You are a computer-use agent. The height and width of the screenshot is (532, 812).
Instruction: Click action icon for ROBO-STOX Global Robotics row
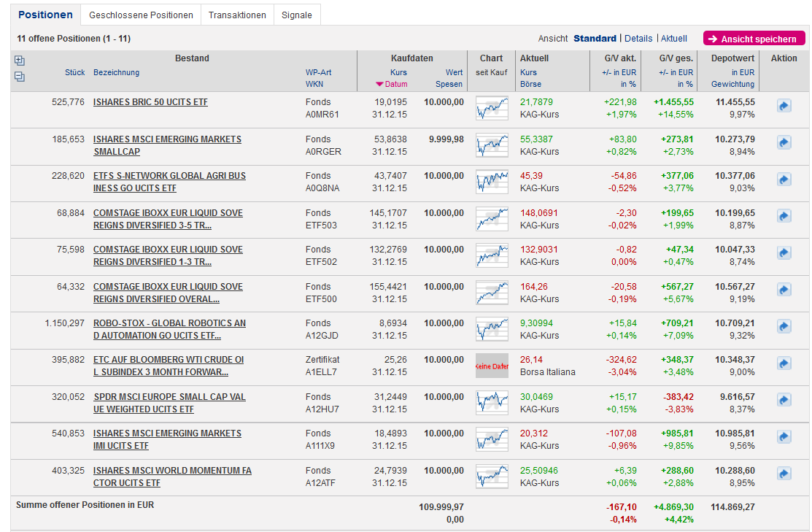pos(784,326)
